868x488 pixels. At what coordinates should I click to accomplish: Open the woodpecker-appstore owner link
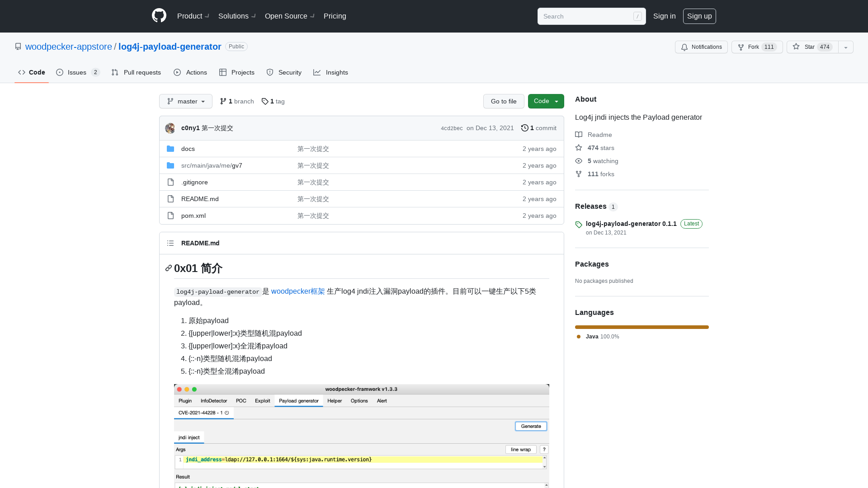pyautogui.click(x=69, y=47)
